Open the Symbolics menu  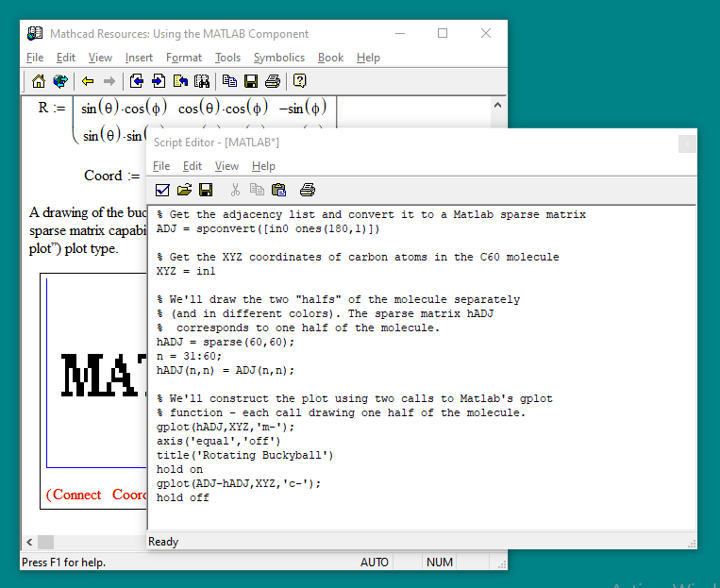coord(278,58)
